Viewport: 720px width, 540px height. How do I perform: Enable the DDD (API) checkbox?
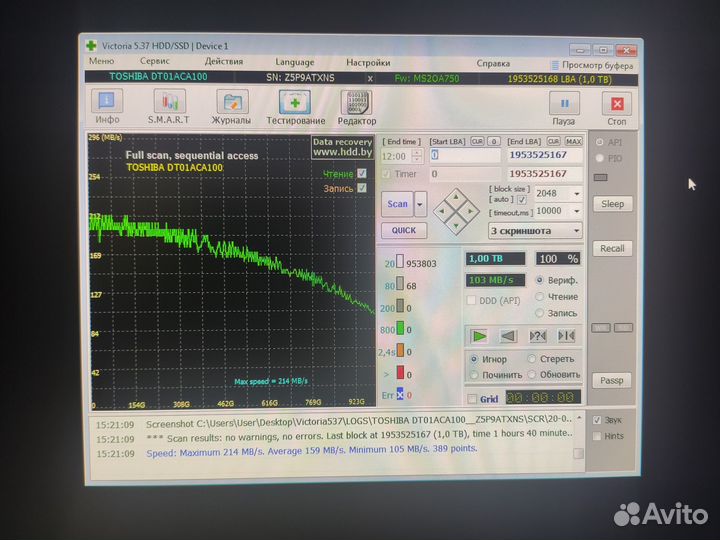click(471, 300)
